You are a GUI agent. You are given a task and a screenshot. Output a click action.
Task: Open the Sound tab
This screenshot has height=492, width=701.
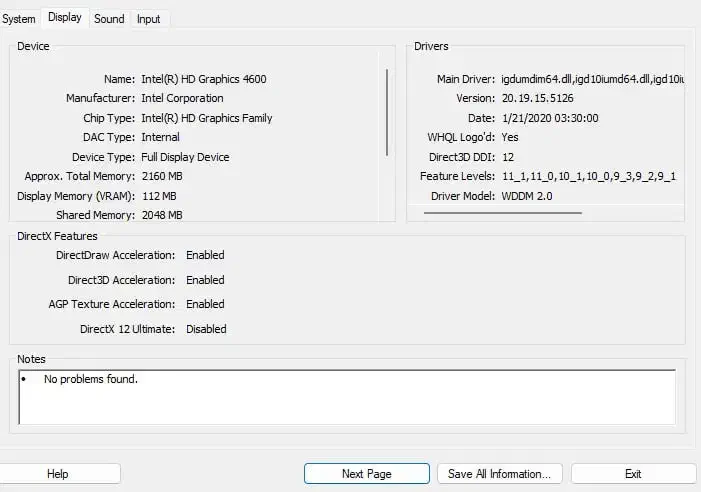pos(109,19)
